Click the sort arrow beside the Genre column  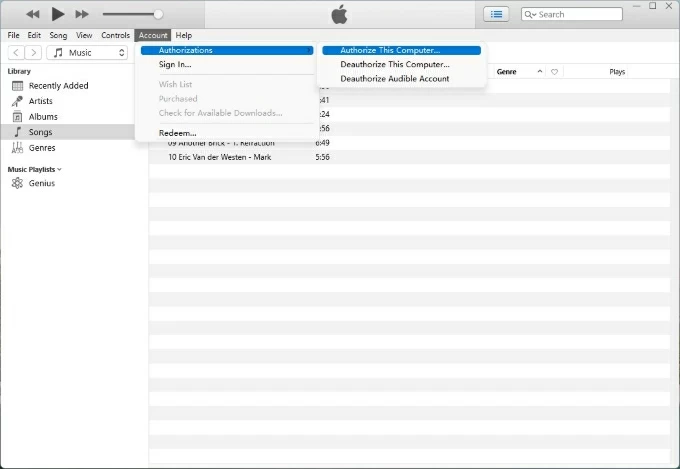pyautogui.click(x=540, y=72)
